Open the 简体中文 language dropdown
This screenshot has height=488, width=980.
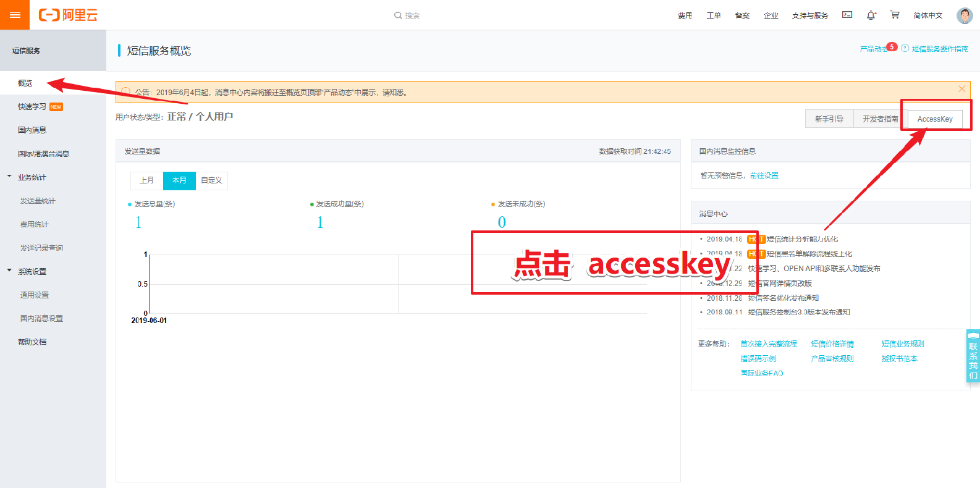928,15
